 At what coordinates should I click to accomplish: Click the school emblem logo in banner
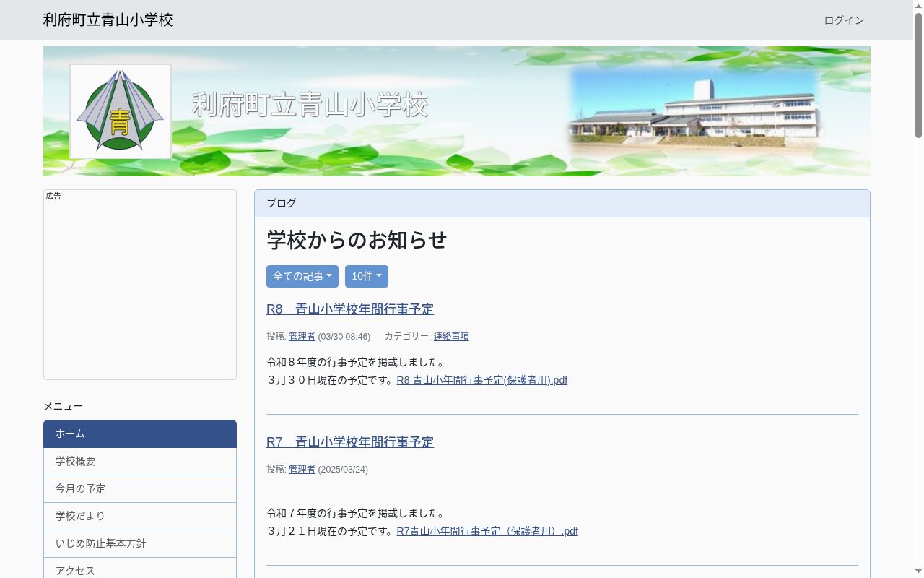click(121, 111)
